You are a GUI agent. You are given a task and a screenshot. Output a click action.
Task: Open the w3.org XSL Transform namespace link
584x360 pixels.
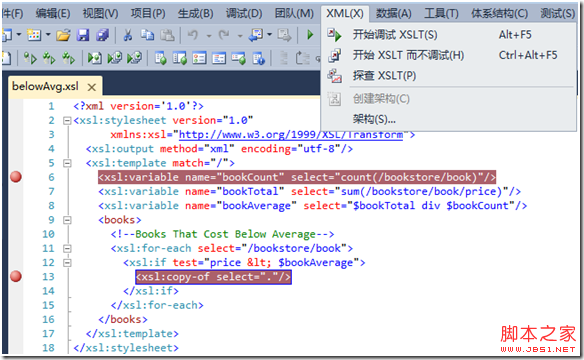pos(291,134)
